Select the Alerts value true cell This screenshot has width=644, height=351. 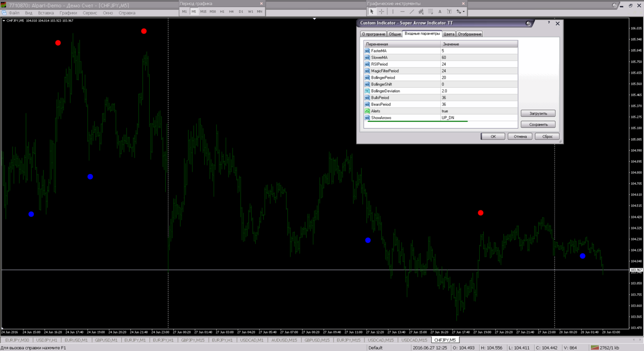[x=479, y=111]
